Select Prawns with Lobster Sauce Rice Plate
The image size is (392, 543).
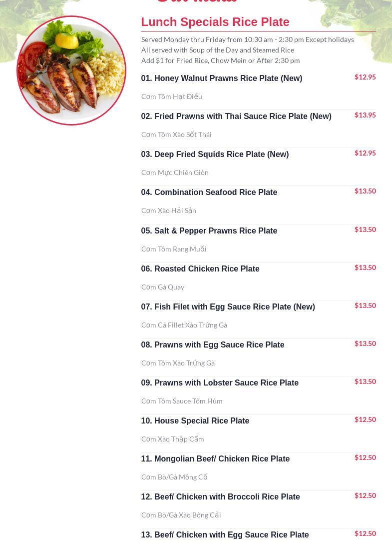pos(220,382)
